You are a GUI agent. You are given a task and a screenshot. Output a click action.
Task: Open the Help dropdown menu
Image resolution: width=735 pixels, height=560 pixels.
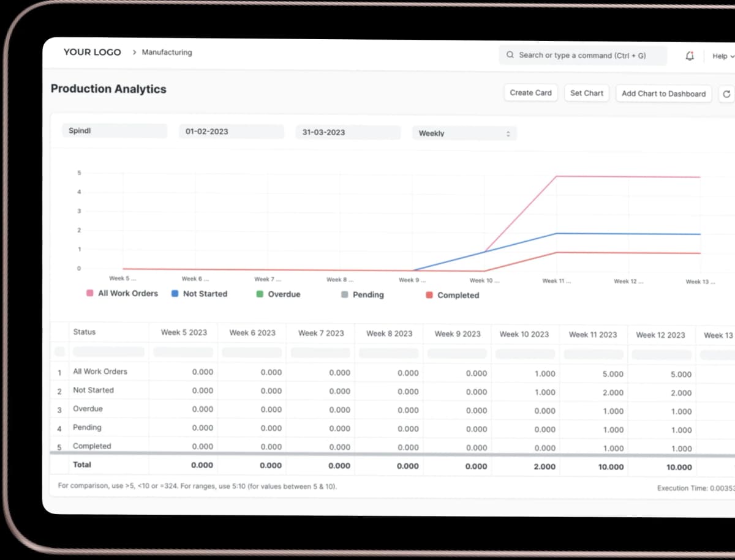click(x=723, y=56)
